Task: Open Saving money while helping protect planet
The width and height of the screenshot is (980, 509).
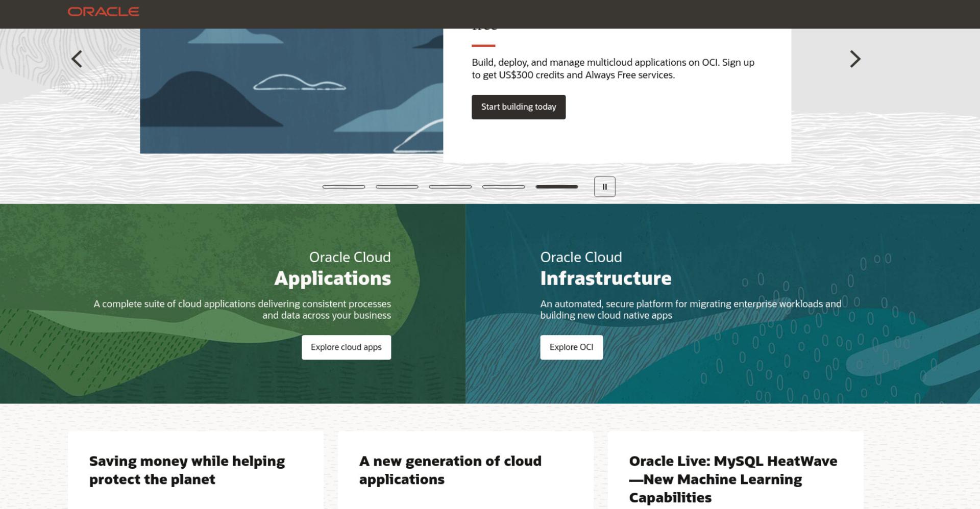Action: (187, 470)
